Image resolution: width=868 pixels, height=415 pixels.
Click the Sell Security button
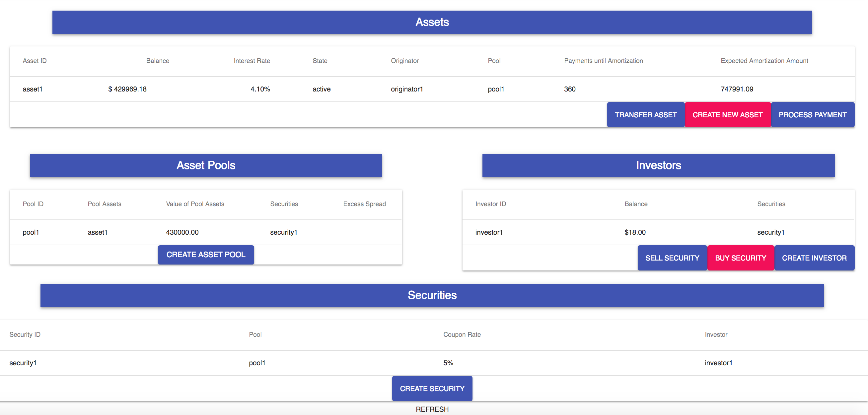tap(672, 258)
